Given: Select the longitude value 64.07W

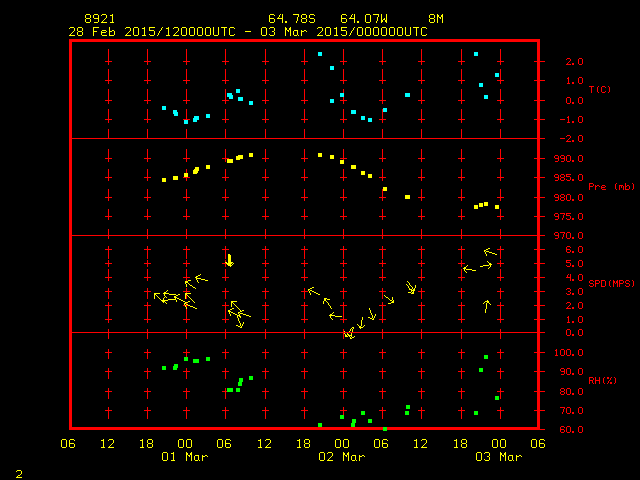Looking at the screenshot, I should pyautogui.click(x=361, y=19).
